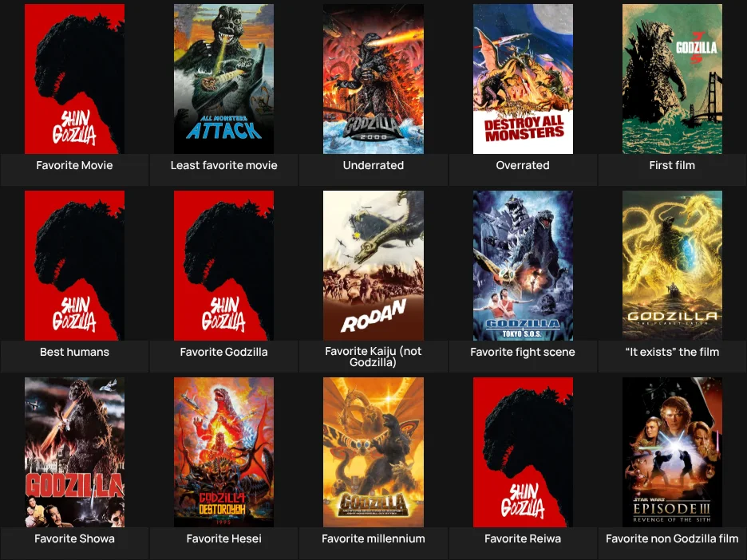Select the "Favorite Hesei" label
The height and width of the screenshot is (560, 747).
pyautogui.click(x=224, y=539)
